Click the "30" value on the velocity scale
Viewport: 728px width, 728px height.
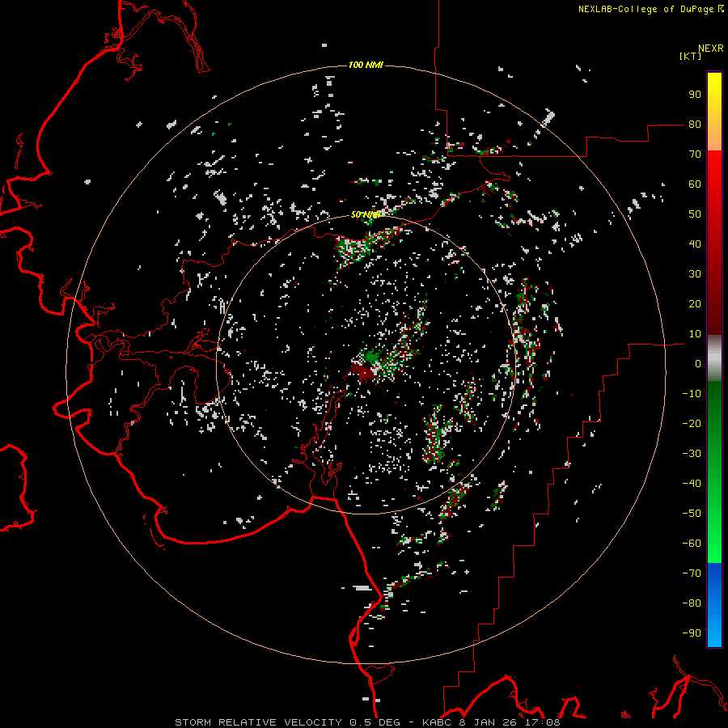point(695,274)
